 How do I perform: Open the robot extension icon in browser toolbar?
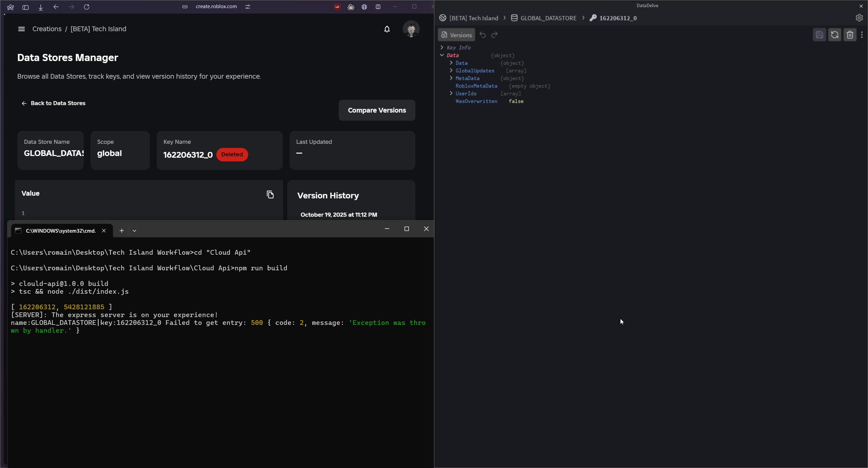[351, 7]
